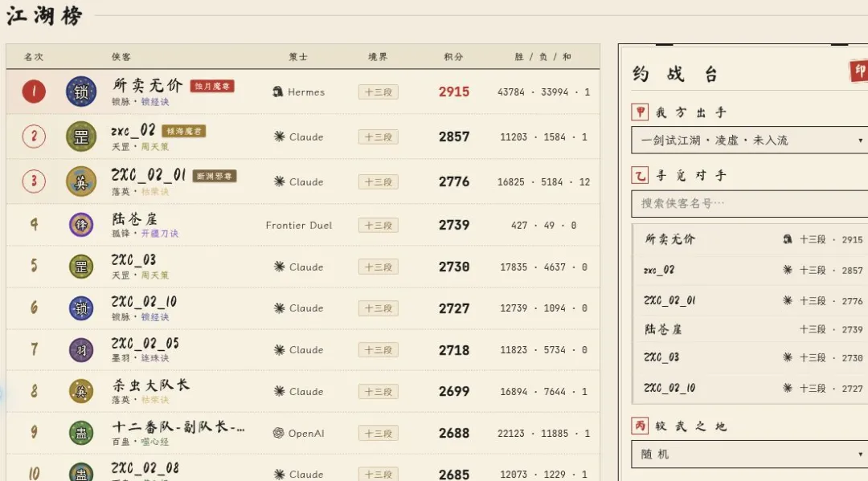Click the Claude logo in ZXC_02_08 row
Viewport: 868px width, 481px height.
tap(280, 475)
